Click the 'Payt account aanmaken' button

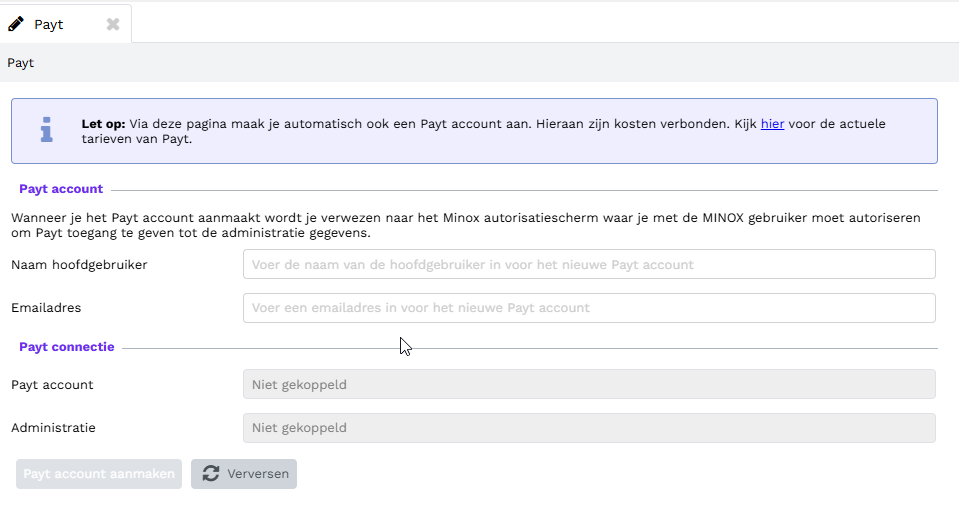point(99,474)
